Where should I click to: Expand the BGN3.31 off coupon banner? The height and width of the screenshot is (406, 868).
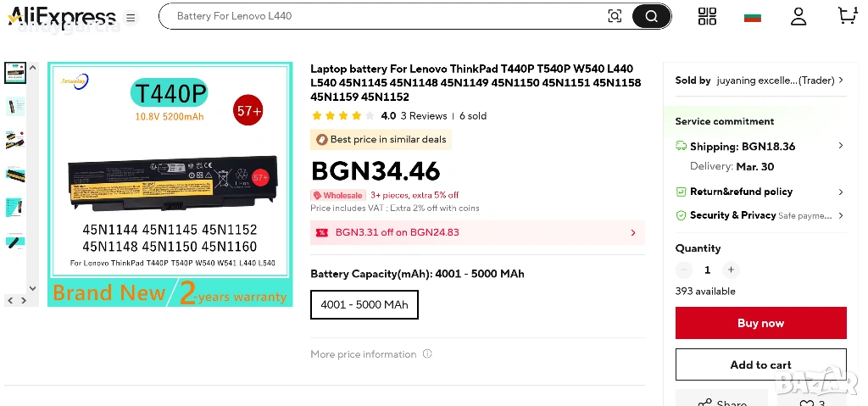633,232
